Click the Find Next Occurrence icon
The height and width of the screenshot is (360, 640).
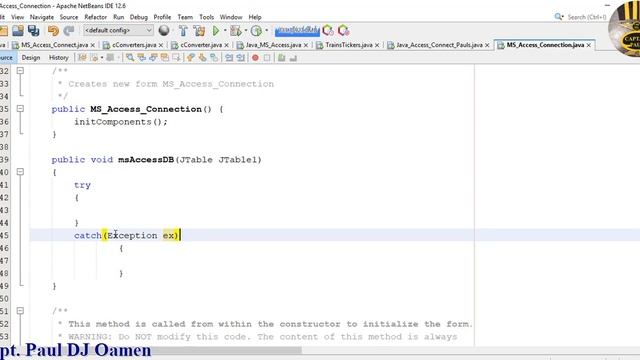[153, 58]
